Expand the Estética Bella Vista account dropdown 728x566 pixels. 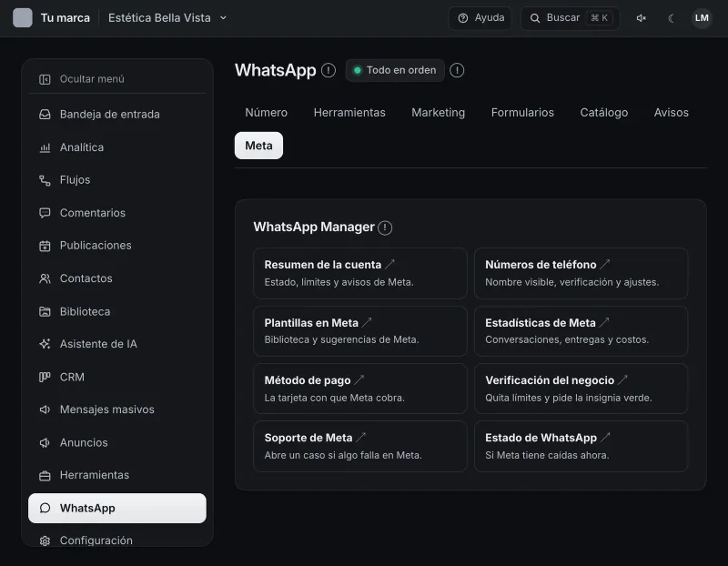click(167, 18)
